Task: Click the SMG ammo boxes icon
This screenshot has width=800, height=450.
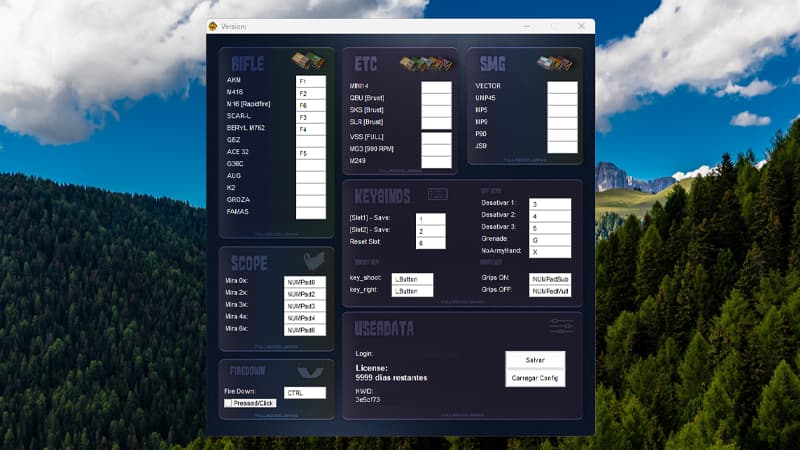Action: pos(555,63)
